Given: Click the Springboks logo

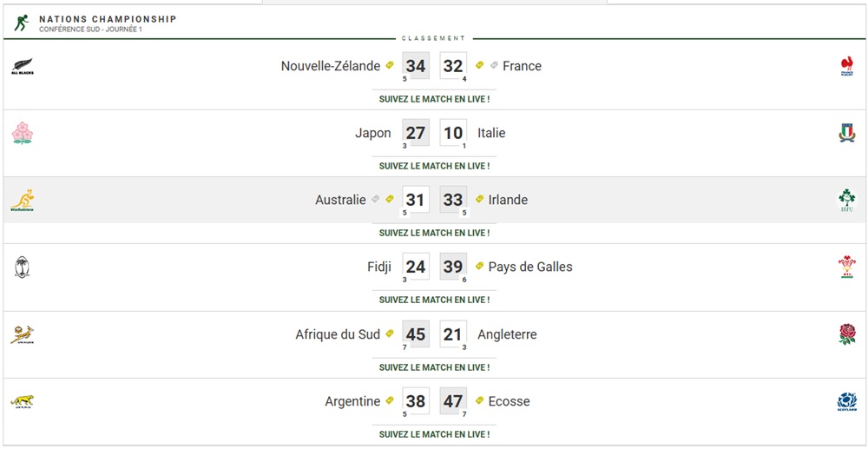Looking at the screenshot, I should [23, 335].
